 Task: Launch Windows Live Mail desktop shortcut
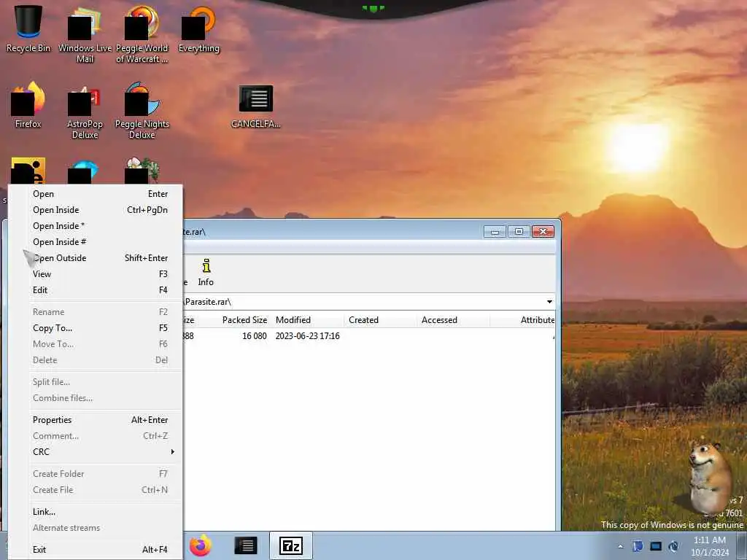pyautogui.click(x=85, y=35)
